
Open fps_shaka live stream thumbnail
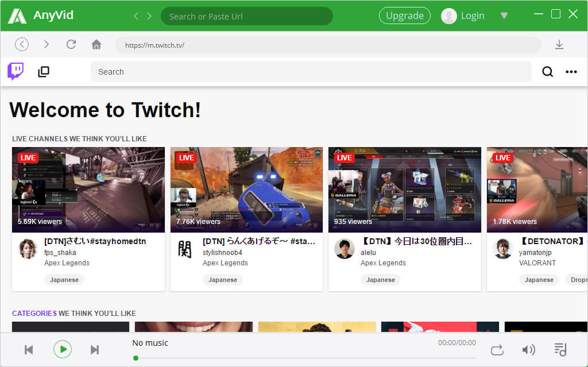(x=88, y=190)
